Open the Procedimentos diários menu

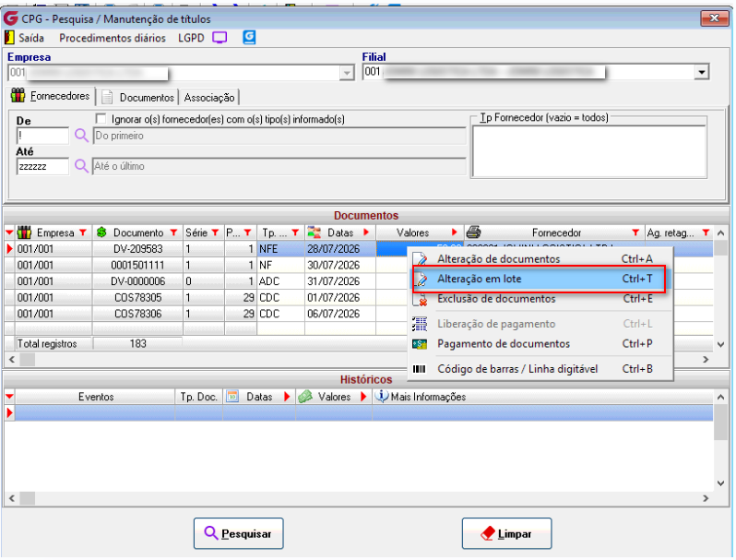(113, 38)
